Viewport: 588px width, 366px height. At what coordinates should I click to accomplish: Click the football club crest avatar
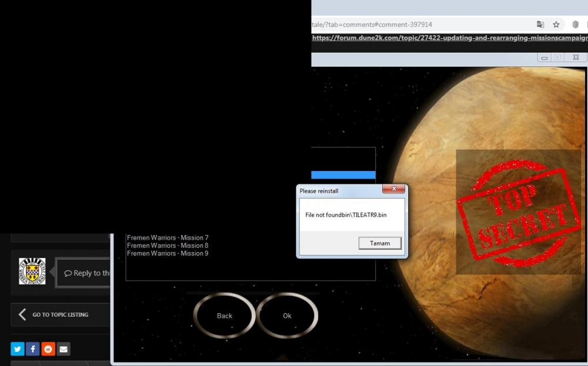pos(32,271)
